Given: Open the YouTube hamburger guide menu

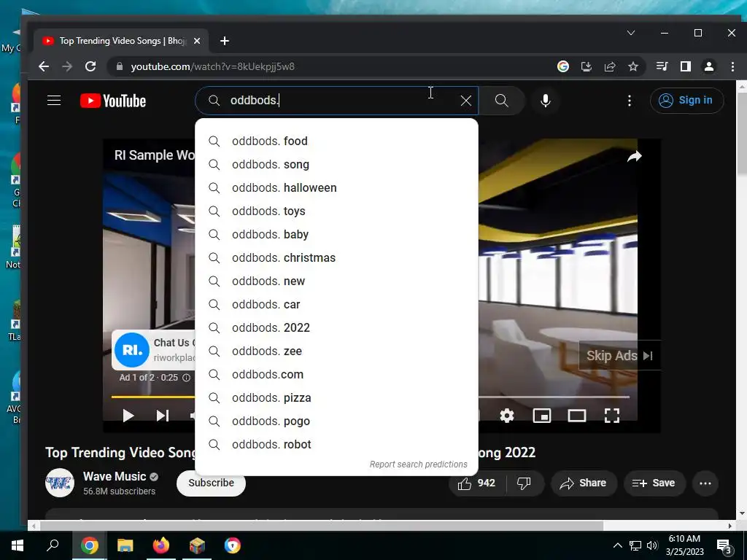Looking at the screenshot, I should click(54, 101).
